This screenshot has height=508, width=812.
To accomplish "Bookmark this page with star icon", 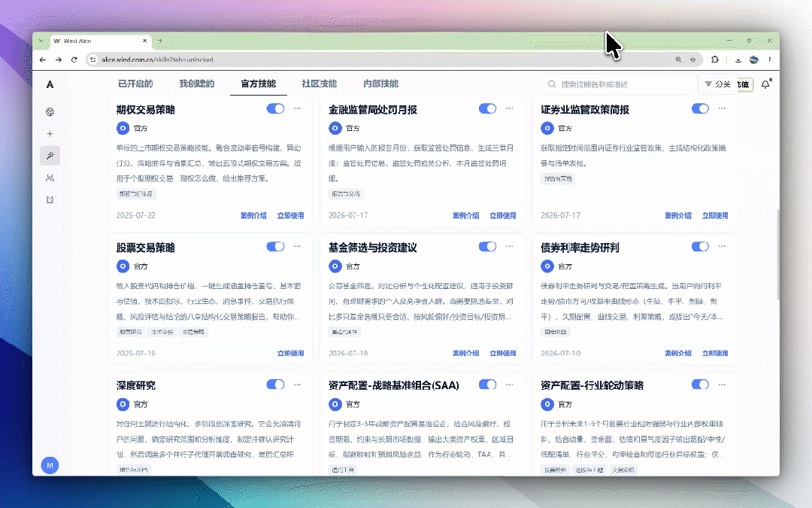I will (x=693, y=59).
